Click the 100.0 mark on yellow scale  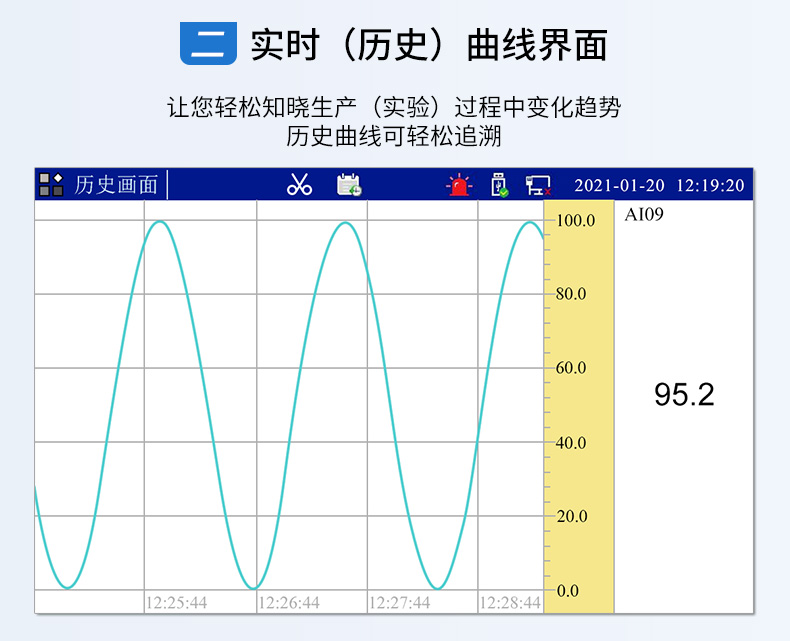coord(575,220)
